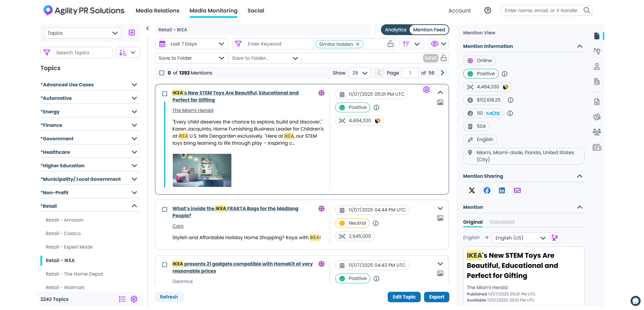Open the help question mark icon
Viewport: 644px width, 310px height.
click(487, 10)
